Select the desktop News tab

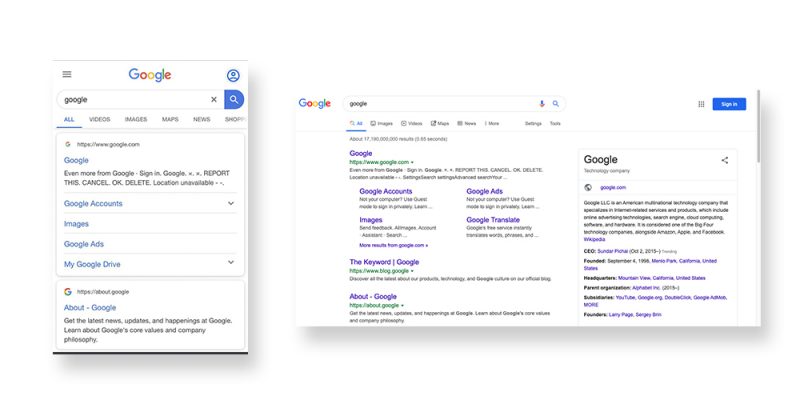[466, 123]
